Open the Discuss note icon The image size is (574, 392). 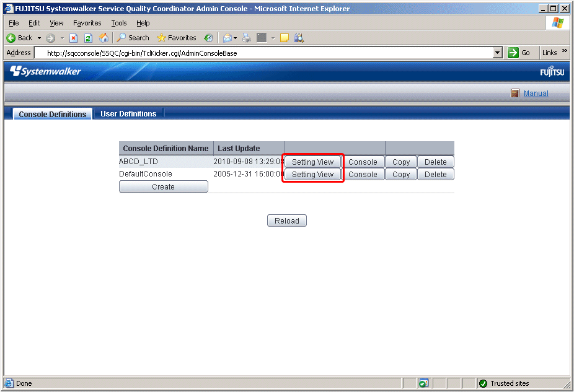point(285,38)
